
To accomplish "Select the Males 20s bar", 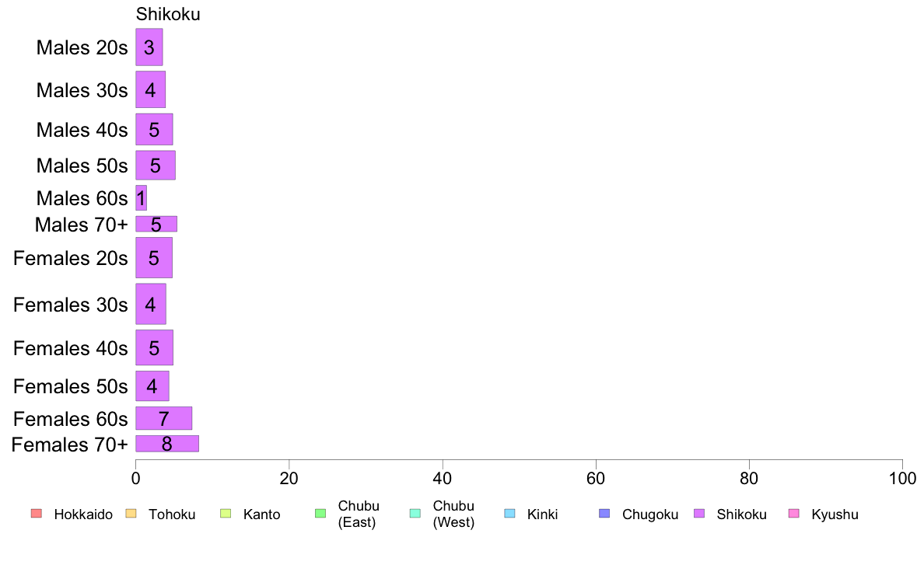I will (x=149, y=47).
